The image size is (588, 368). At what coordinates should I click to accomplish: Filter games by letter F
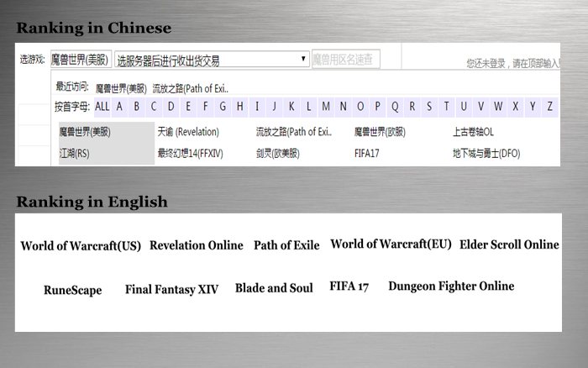coord(206,107)
